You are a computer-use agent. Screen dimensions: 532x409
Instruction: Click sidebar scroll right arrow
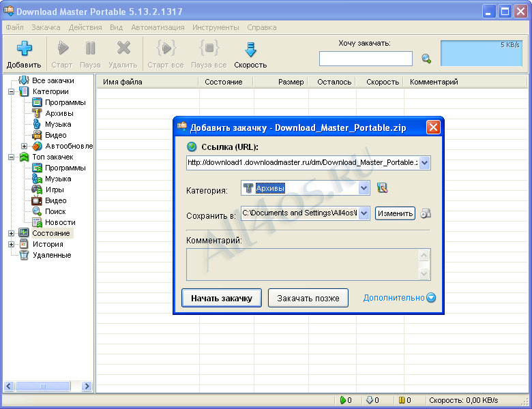[x=87, y=386]
